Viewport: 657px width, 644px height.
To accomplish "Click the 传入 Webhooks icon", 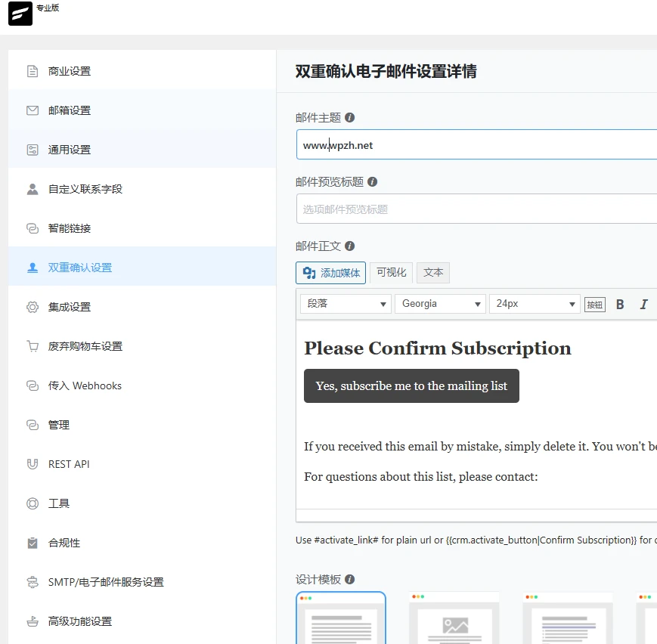I will pyautogui.click(x=32, y=385).
